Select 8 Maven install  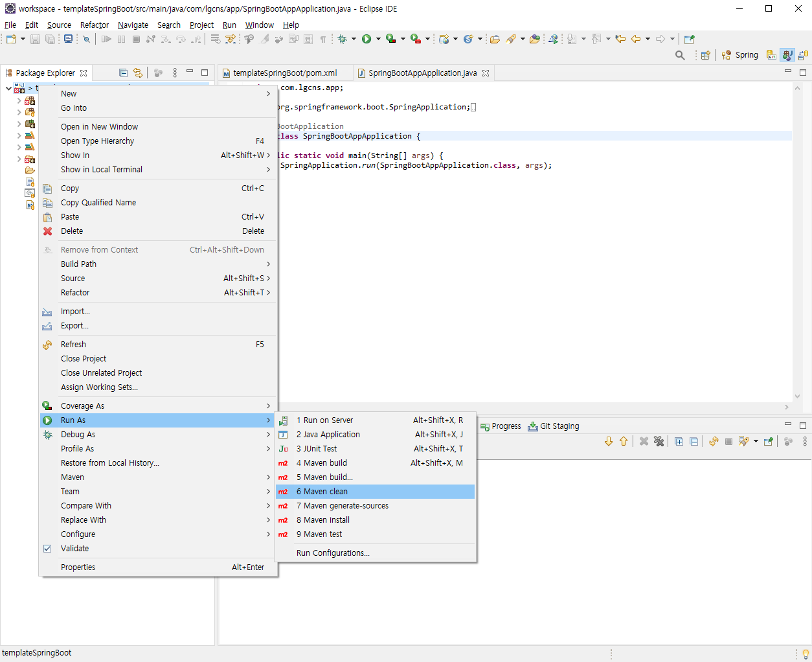tap(375, 520)
